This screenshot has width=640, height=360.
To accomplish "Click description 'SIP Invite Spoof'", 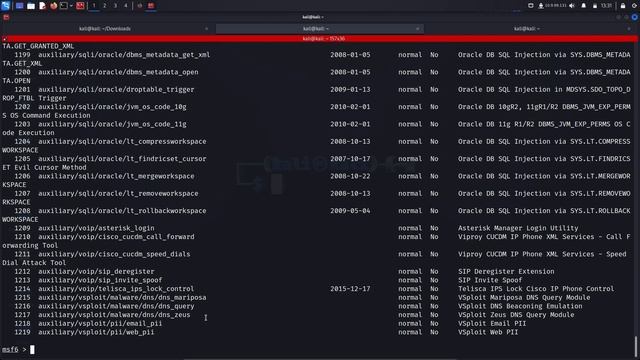I will 490,280.
